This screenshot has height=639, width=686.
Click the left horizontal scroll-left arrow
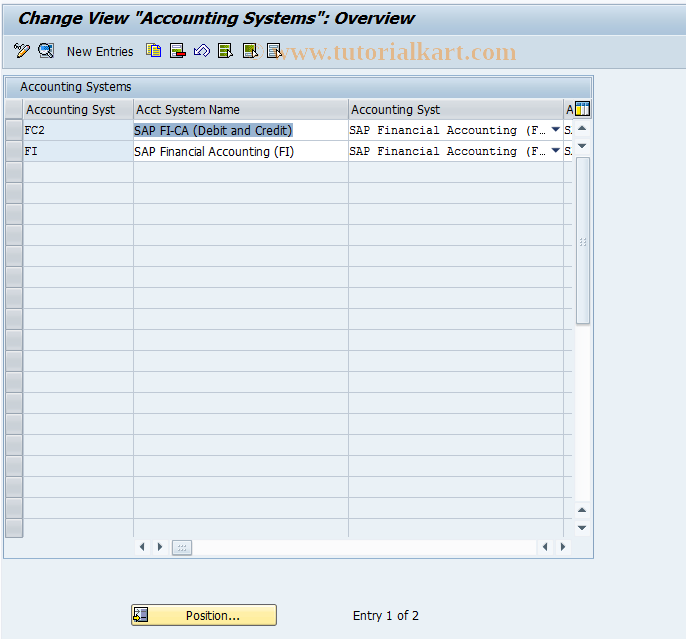pos(142,547)
